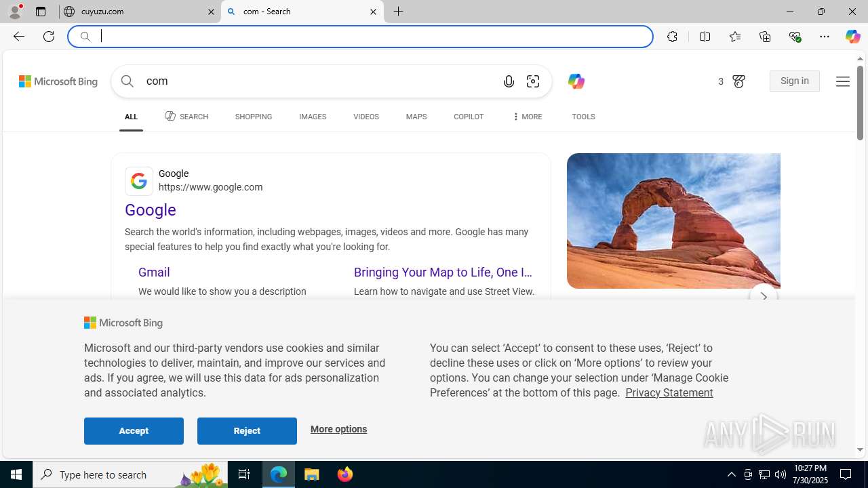Open Browser essentials heart icon
This screenshot has height=488, width=868.
coord(795,37)
